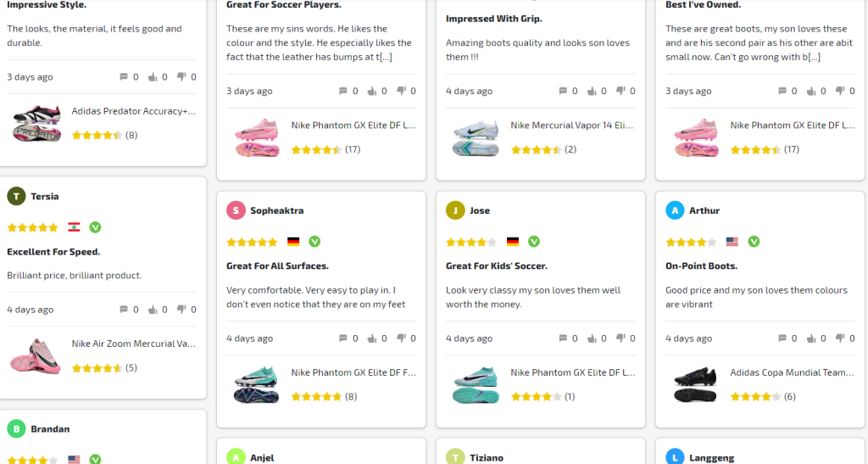Open Adidas Copa Mundial Team product link
Viewport: 868px width, 464px height.
coord(780,372)
